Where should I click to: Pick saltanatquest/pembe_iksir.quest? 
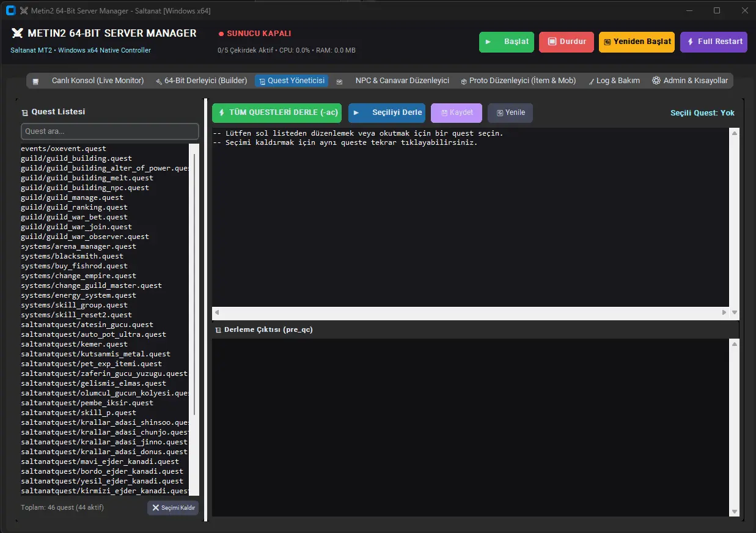(87, 403)
